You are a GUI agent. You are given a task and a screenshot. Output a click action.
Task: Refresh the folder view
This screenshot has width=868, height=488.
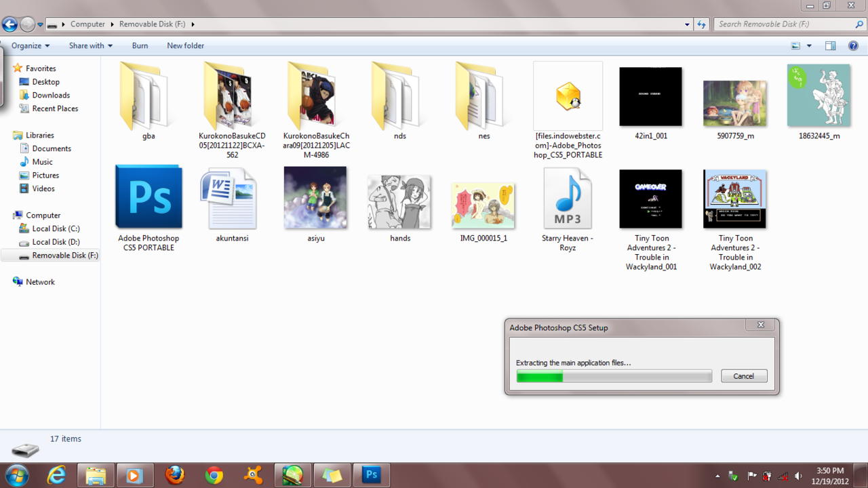pos(701,24)
